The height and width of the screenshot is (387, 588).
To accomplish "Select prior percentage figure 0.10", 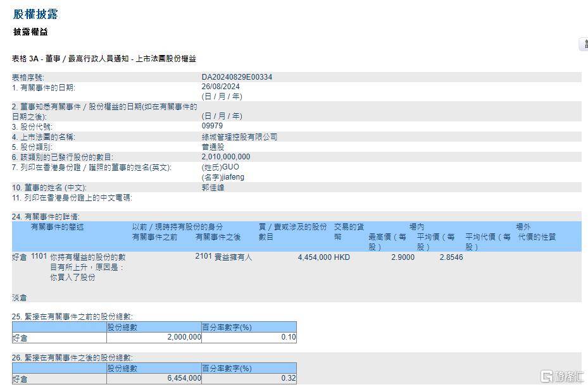I will [x=289, y=337].
